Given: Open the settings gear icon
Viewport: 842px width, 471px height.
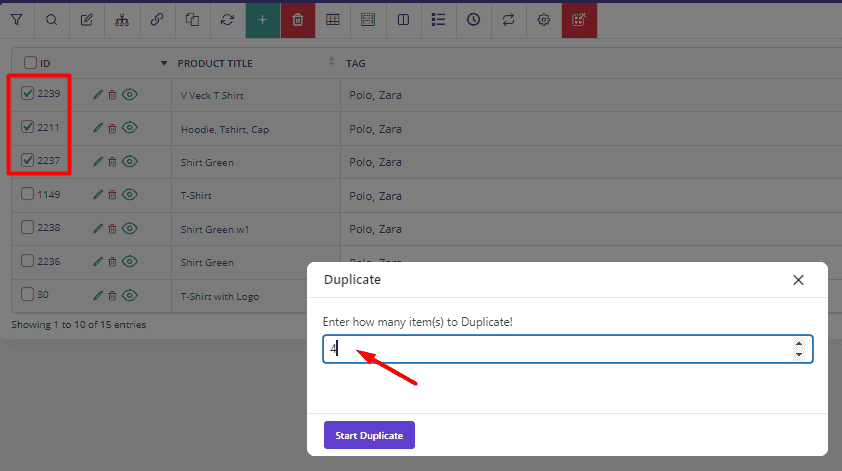Looking at the screenshot, I should pos(543,20).
